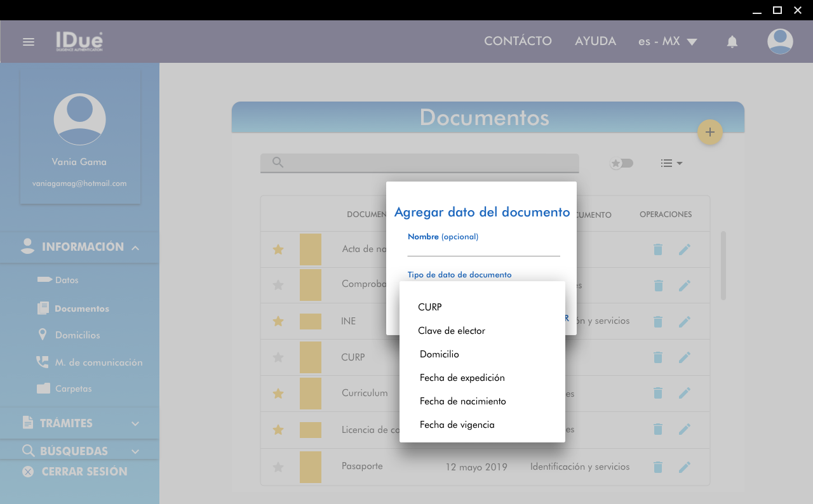Image resolution: width=813 pixels, height=504 pixels.
Task: Open the hamburger navigation menu
Action: (28, 42)
